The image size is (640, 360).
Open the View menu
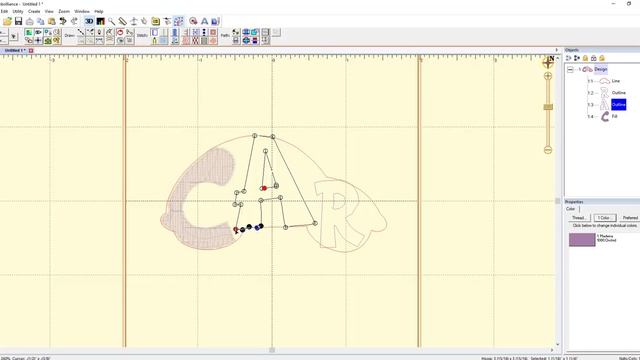tap(49, 11)
